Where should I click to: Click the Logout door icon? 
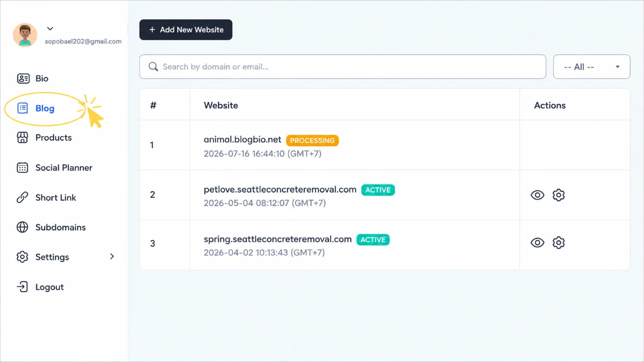23,287
